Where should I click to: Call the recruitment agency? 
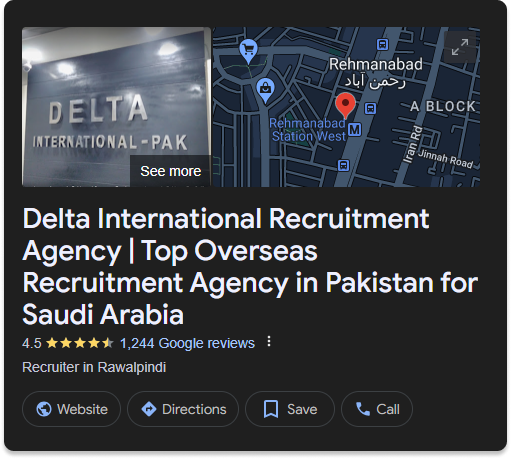click(x=377, y=409)
